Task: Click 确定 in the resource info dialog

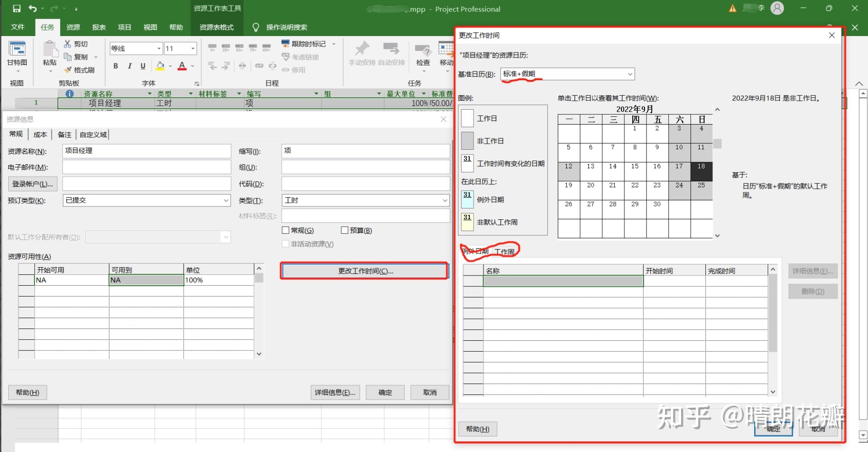Action: pyautogui.click(x=385, y=392)
